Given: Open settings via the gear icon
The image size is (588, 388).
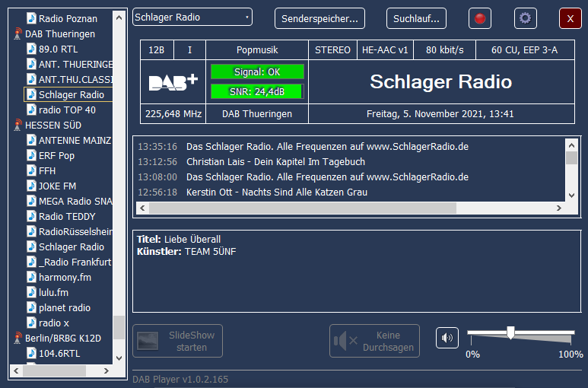Looking at the screenshot, I should point(526,18).
